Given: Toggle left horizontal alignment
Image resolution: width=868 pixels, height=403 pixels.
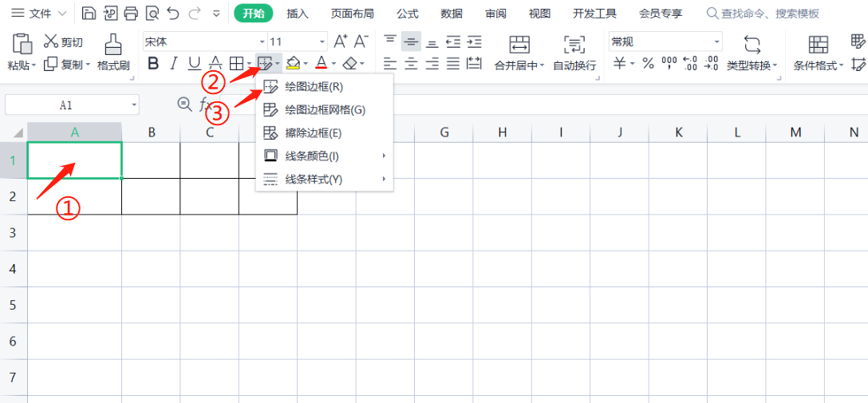Looking at the screenshot, I should 390,64.
